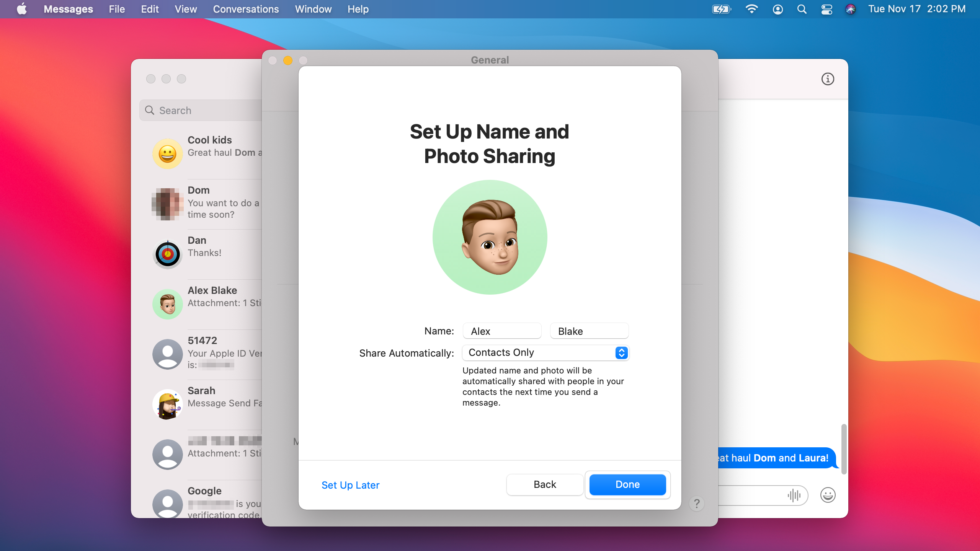
Task: Open Share Automatically Contacts Only dropdown
Action: pyautogui.click(x=546, y=352)
